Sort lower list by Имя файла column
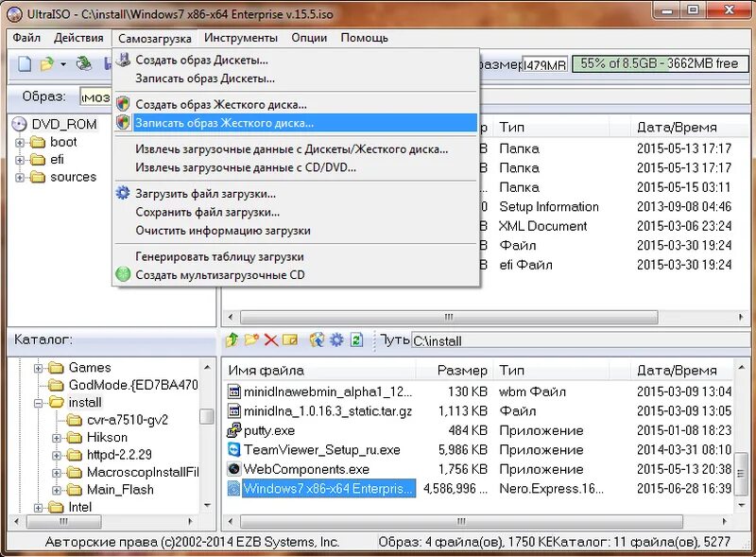Image resolution: width=756 pixels, height=557 pixels. tap(319, 370)
